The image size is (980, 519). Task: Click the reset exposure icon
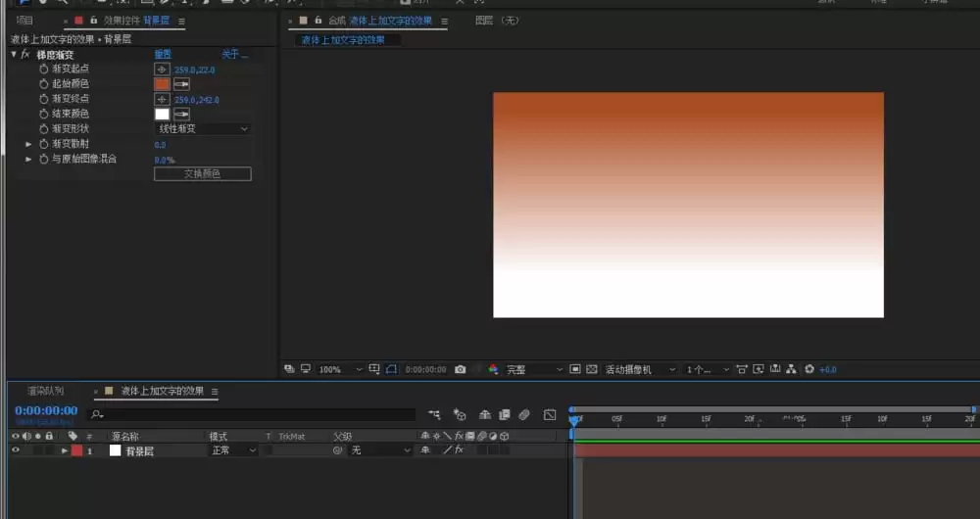tap(809, 369)
